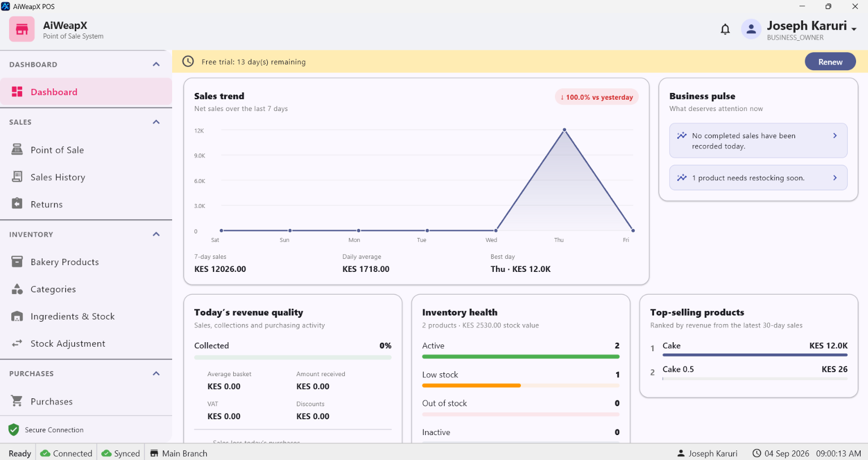The width and height of the screenshot is (868, 460).
Task: Open the Joseph Karuri account dropdown arrow
Action: tap(854, 29)
